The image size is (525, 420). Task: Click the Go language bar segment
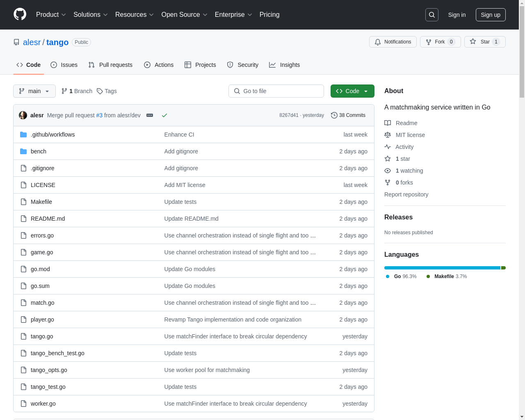point(442,268)
